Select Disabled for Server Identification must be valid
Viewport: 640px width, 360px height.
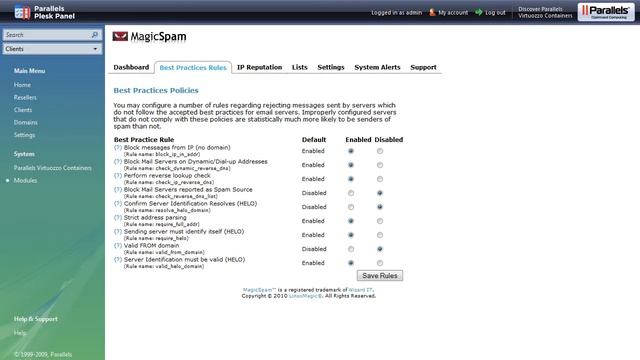pos(380,263)
